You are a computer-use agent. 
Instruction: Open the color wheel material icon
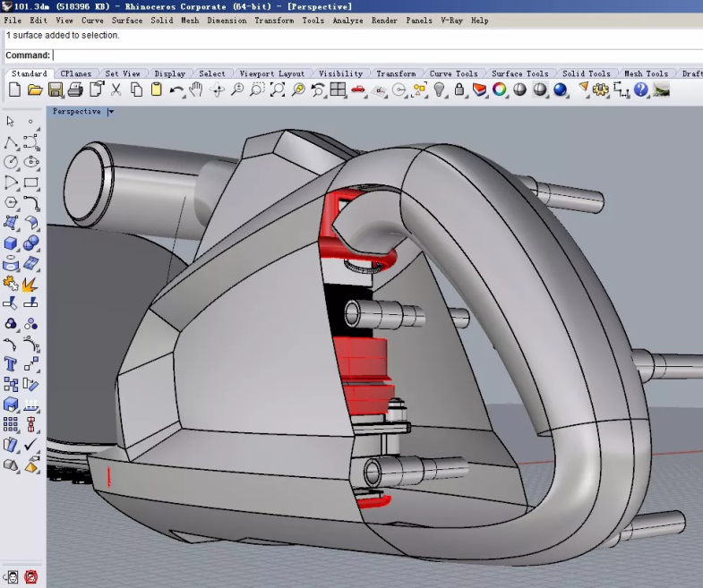click(500, 89)
